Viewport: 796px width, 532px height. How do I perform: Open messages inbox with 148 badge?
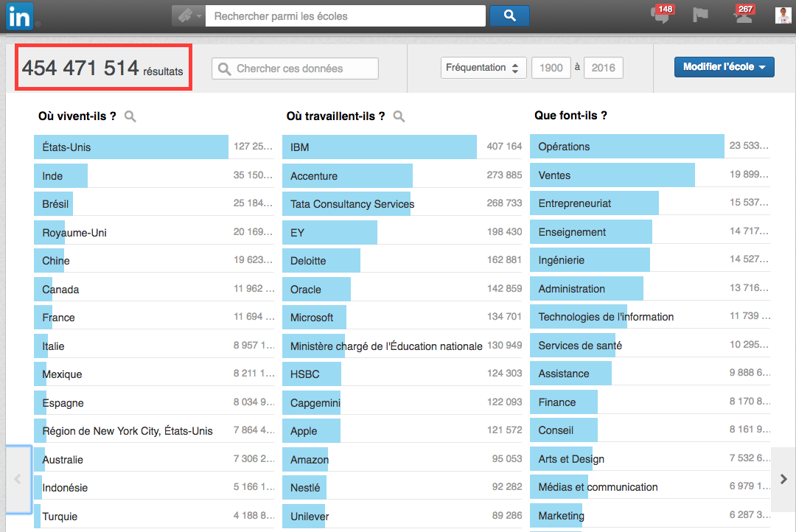click(661, 15)
